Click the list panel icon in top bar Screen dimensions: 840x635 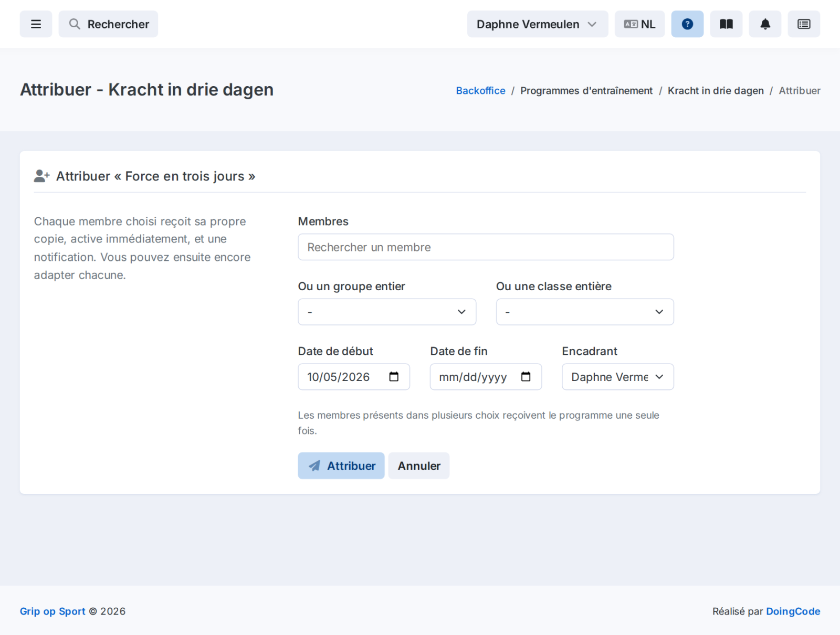point(804,24)
